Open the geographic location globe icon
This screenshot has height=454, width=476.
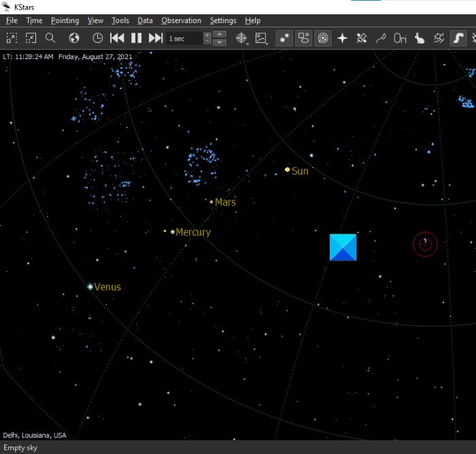point(75,38)
